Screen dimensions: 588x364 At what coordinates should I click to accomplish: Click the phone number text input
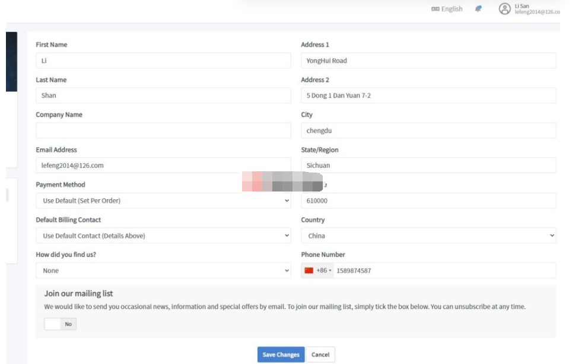(444, 271)
